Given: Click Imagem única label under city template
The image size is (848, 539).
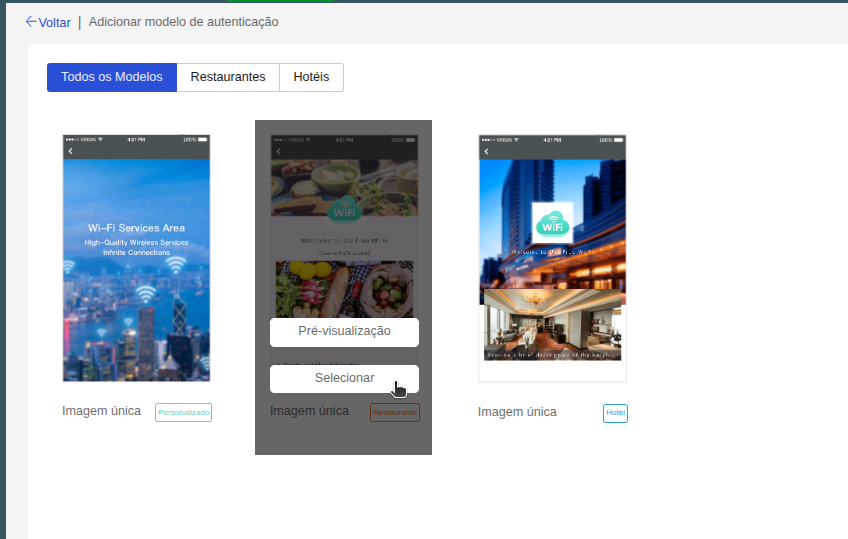Looking at the screenshot, I should (101, 411).
